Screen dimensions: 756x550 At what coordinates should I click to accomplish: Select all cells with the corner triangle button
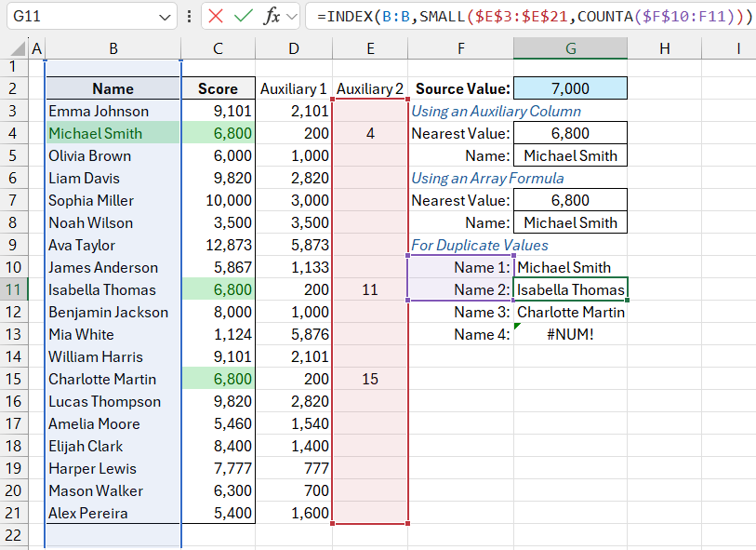(x=17, y=47)
